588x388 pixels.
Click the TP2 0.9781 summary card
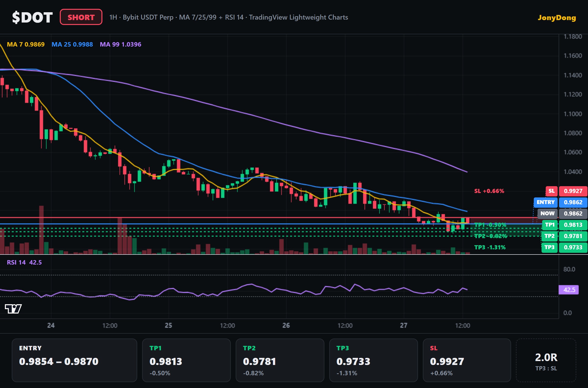coord(280,360)
